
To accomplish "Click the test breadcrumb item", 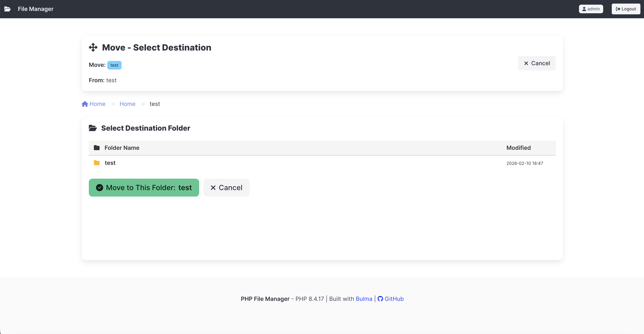I will tap(155, 104).
